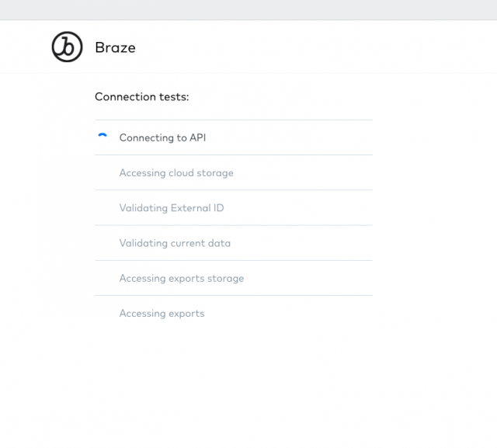Click "Validating" in the External ID row
497x448 pixels.
144,208
